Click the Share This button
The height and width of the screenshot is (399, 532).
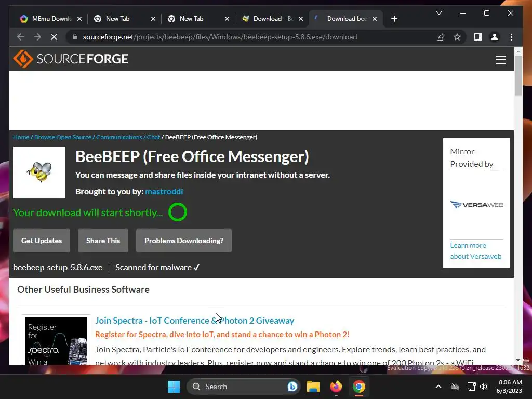pos(103,241)
